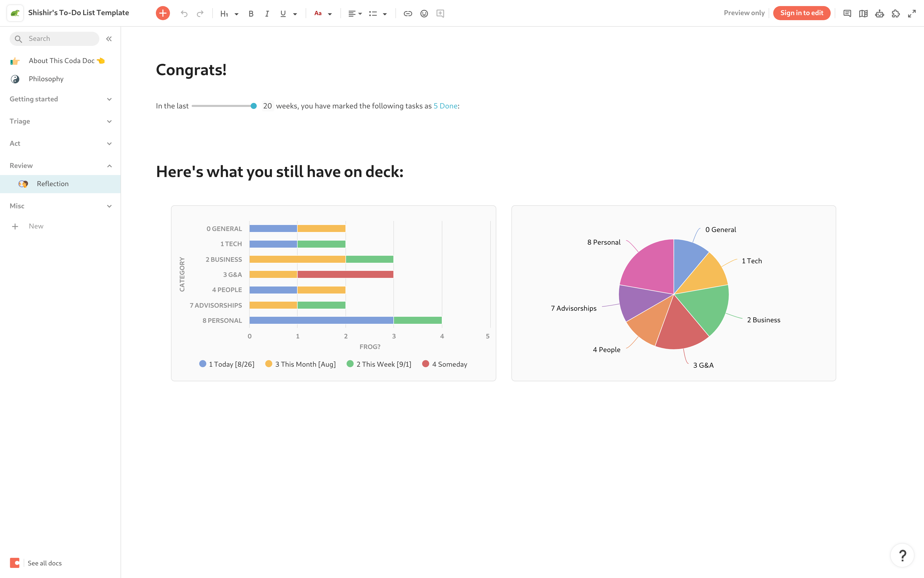Open the comments panel icon

[x=847, y=13]
